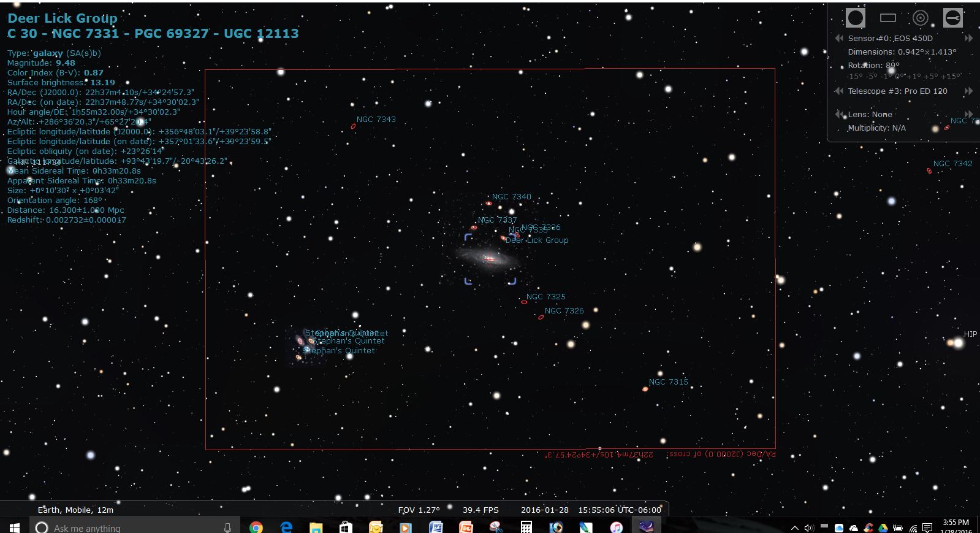Click the 39.4 FPS status readout
The image size is (980, 533).
481,510
